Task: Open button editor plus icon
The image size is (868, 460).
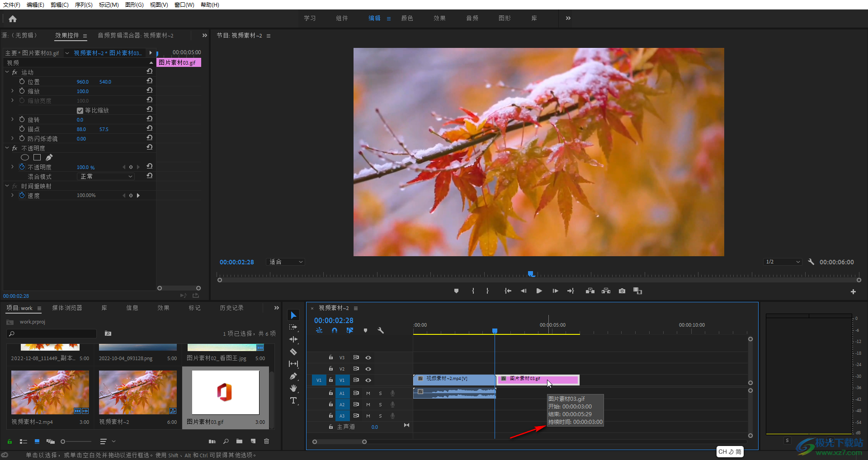Action: (853, 292)
